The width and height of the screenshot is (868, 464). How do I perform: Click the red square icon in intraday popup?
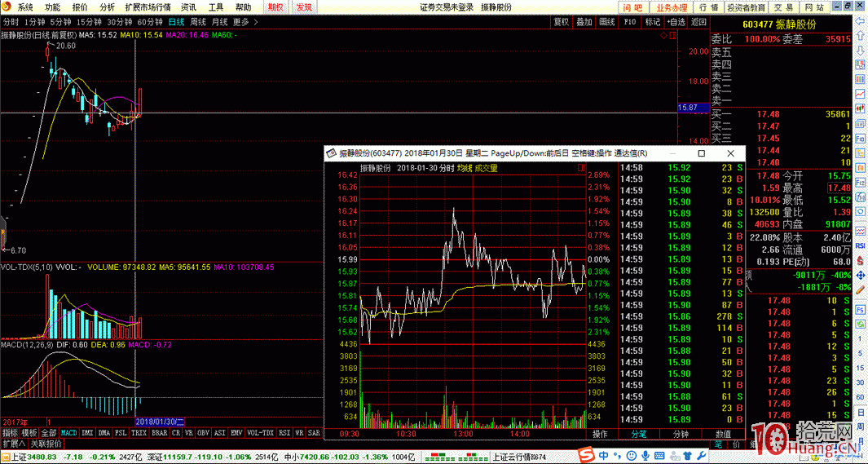(x=580, y=168)
